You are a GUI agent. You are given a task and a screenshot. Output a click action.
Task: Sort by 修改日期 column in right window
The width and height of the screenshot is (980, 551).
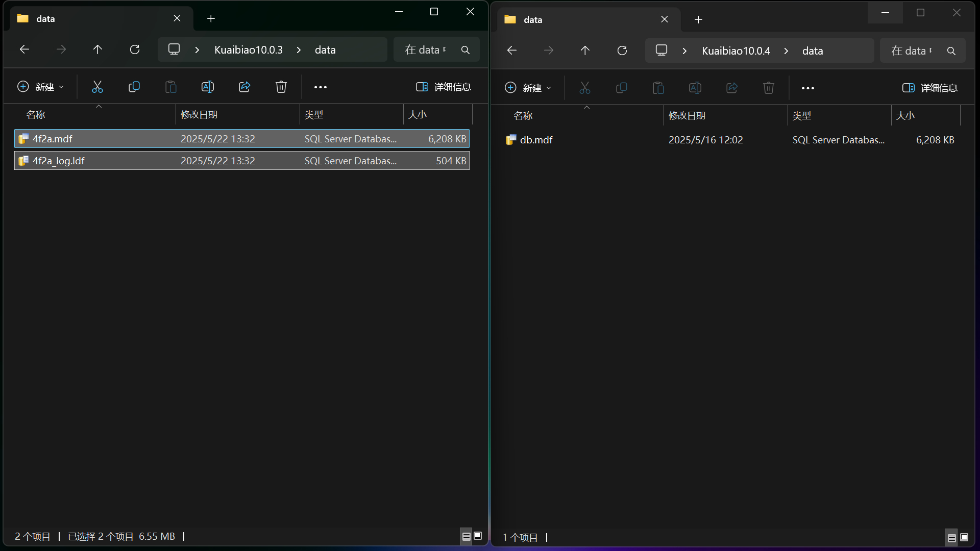click(725, 116)
